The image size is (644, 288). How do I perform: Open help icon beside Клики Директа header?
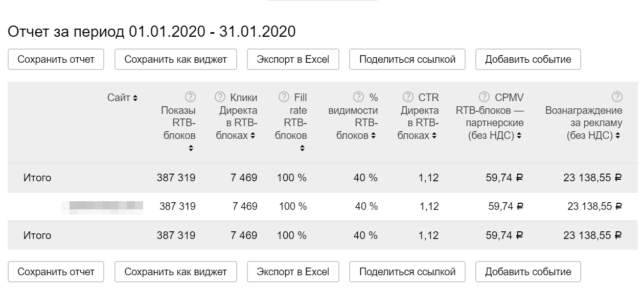(x=220, y=97)
